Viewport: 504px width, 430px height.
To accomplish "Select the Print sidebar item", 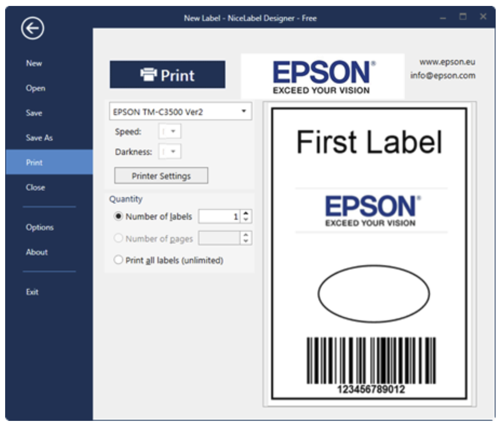I will tap(49, 162).
